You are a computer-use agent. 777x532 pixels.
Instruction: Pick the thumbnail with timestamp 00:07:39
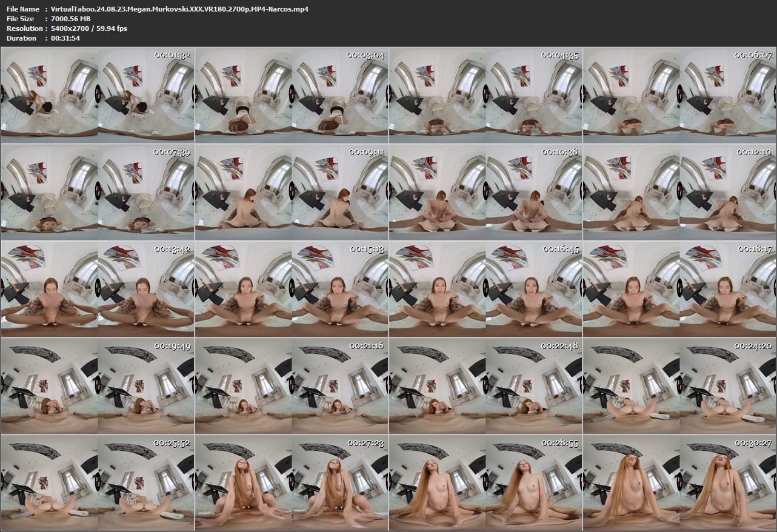click(x=98, y=191)
